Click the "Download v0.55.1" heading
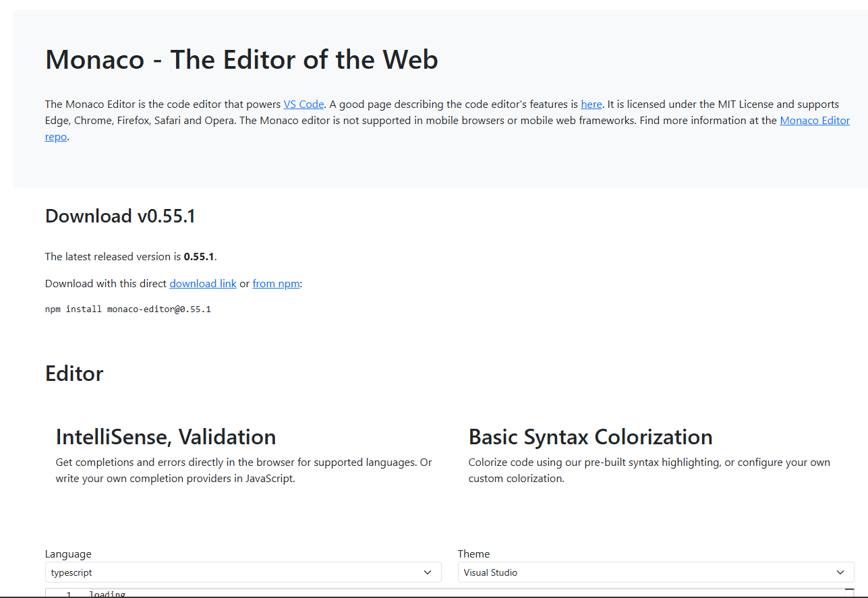Screen dimensions: 868x598 pos(120,216)
